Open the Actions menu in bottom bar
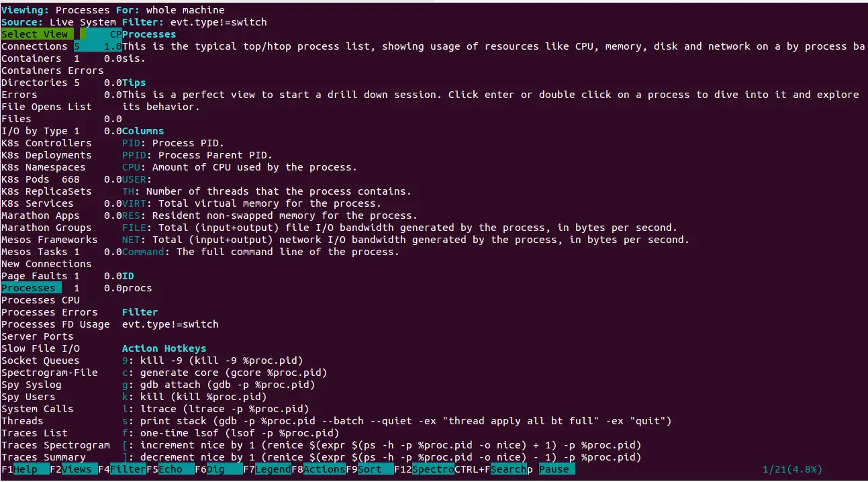 pyautogui.click(x=324, y=470)
